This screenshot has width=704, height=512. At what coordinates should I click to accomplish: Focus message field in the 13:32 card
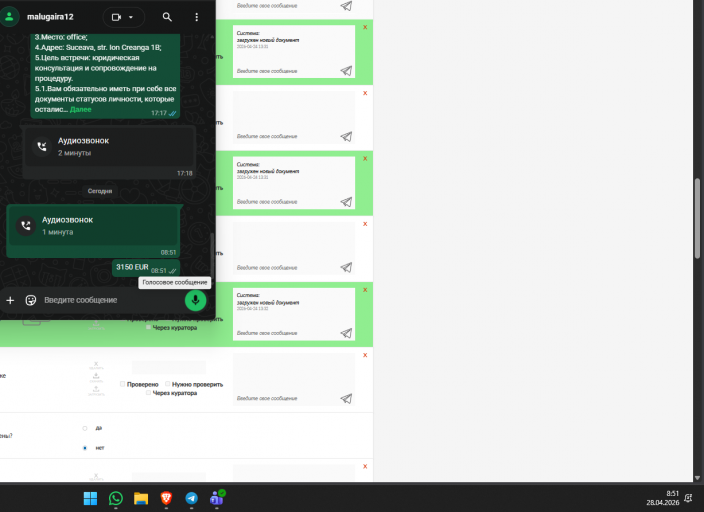pos(286,333)
